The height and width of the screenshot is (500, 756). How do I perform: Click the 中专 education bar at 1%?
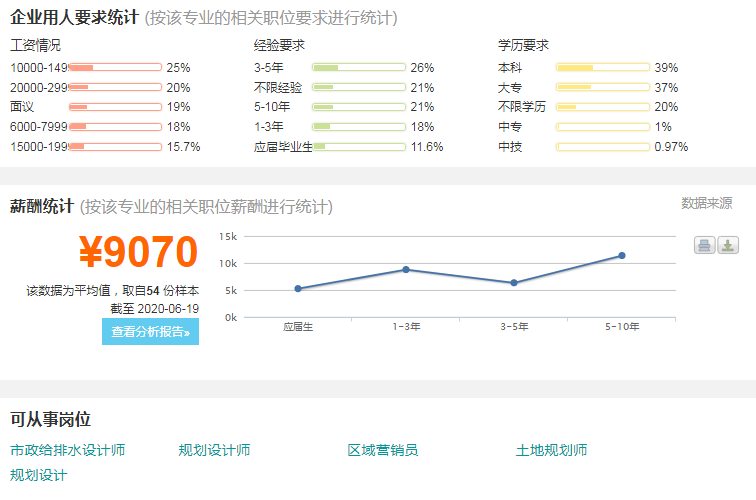(x=603, y=127)
